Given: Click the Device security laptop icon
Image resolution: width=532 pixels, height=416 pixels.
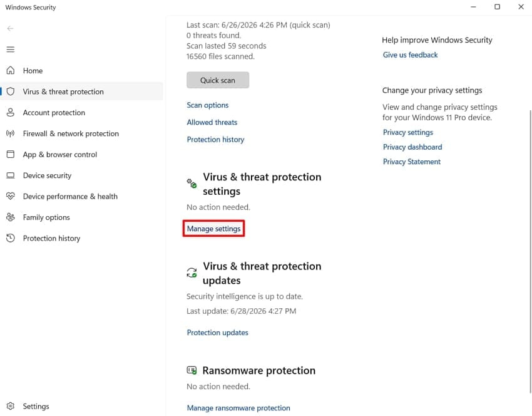Looking at the screenshot, I should 11,175.
